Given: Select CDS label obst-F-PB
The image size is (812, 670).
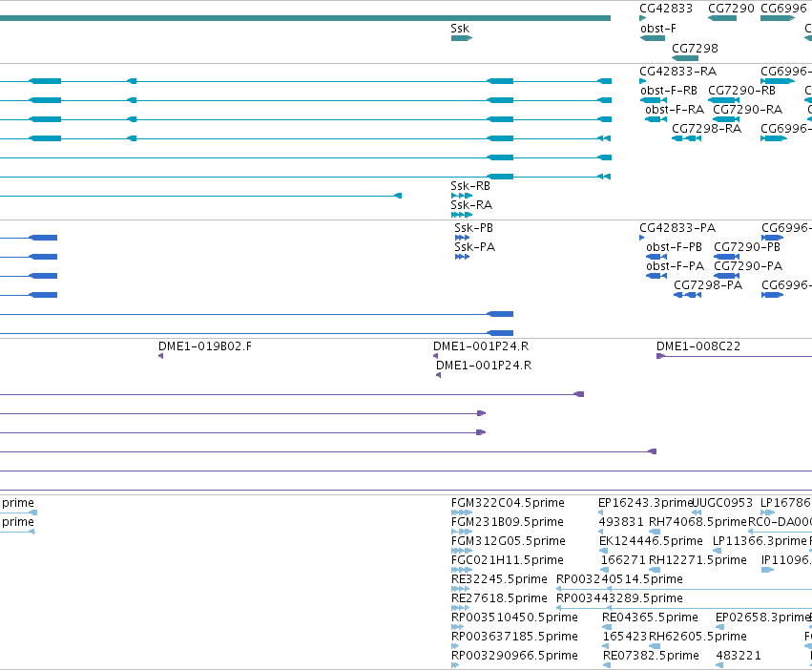Looking at the screenshot, I should click(x=674, y=247).
